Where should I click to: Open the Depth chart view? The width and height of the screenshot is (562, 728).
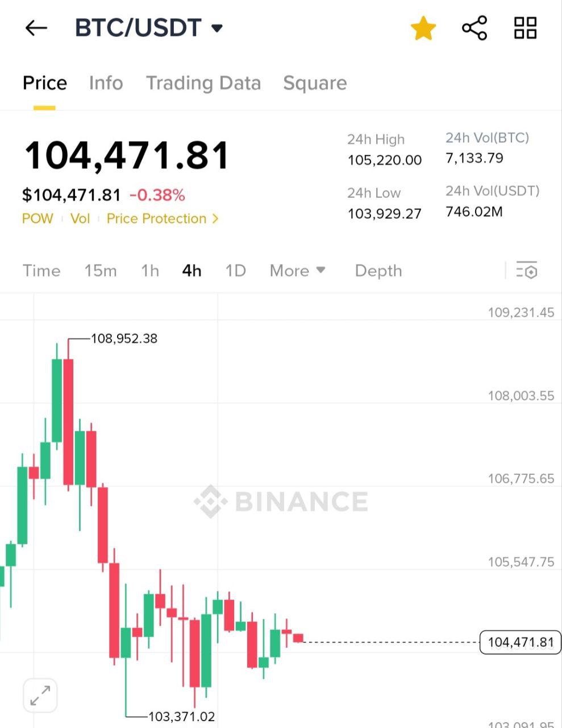click(378, 271)
